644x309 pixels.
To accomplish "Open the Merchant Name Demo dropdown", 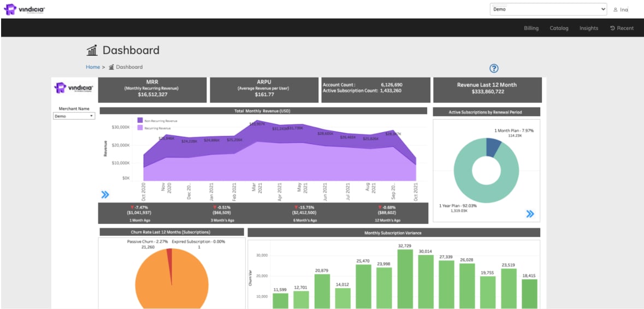I will pos(74,116).
